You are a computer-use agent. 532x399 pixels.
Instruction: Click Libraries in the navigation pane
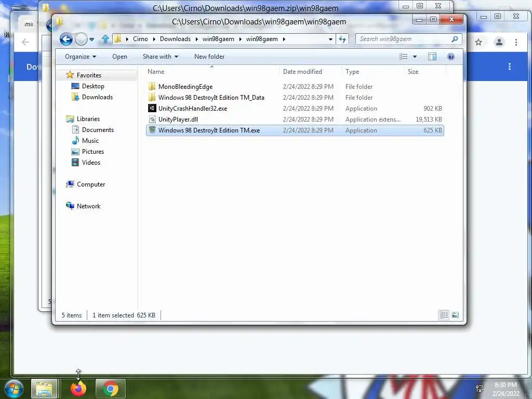pos(88,119)
